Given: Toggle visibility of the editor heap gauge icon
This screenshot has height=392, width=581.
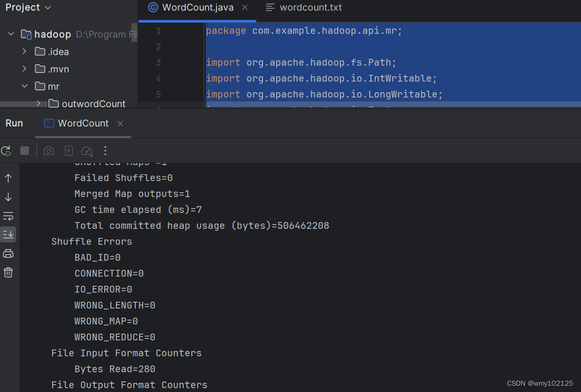Looking at the screenshot, I should click(x=87, y=151).
